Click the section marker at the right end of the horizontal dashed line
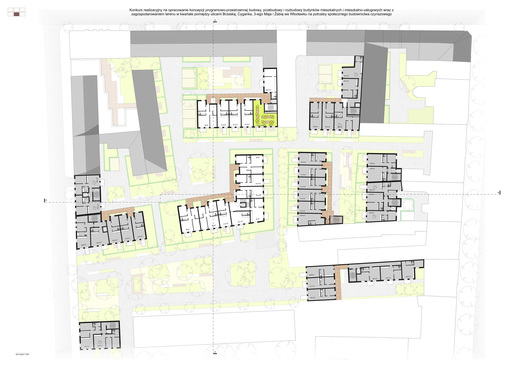This screenshot has width=524, height=367. coord(500,193)
